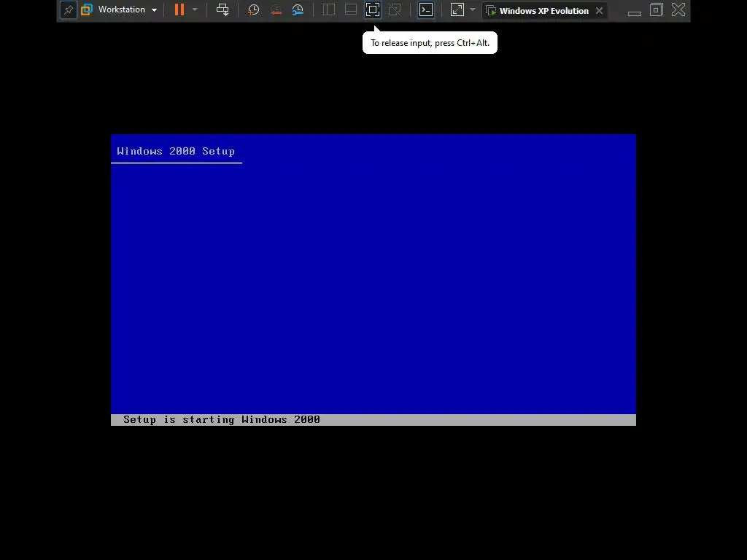This screenshot has height=560, width=747.
Task: Toggle the thumbnail bar view
Action: 351,9
